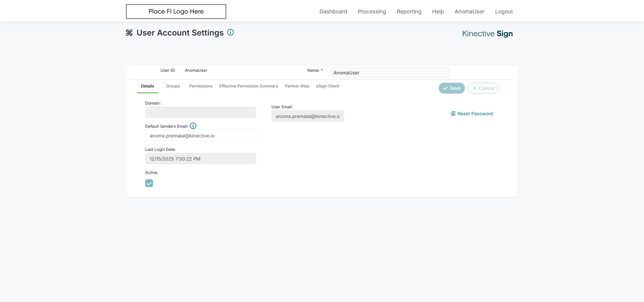Click the Logout link
The image size is (644, 302).
(504, 11)
